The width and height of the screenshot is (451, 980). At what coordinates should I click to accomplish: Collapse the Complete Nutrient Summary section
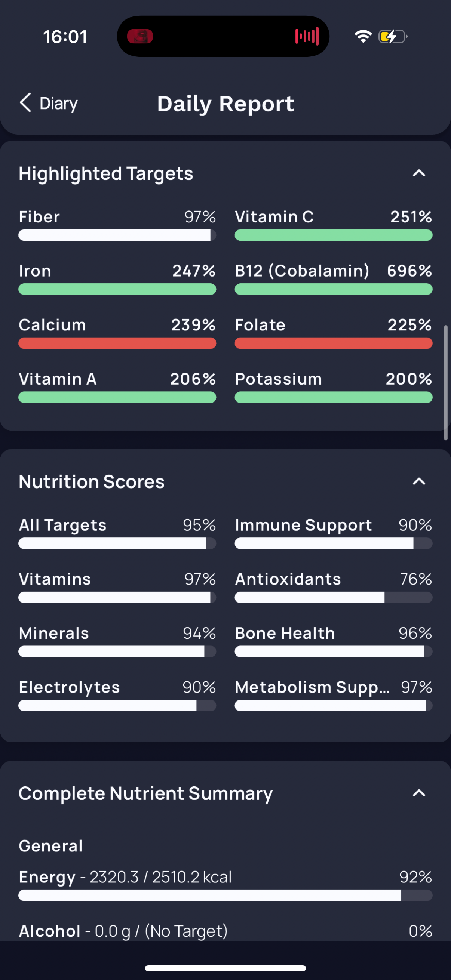click(x=418, y=793)
